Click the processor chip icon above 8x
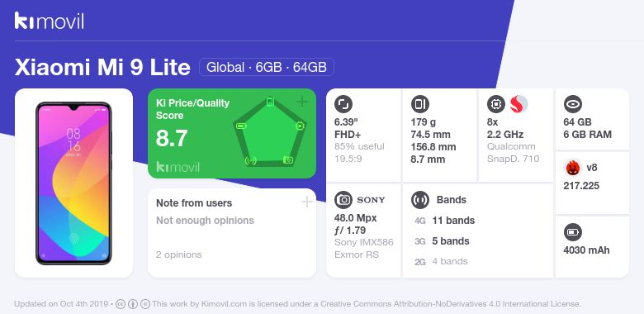This screenshot has height=314, width=644. (x=495, y=104)
